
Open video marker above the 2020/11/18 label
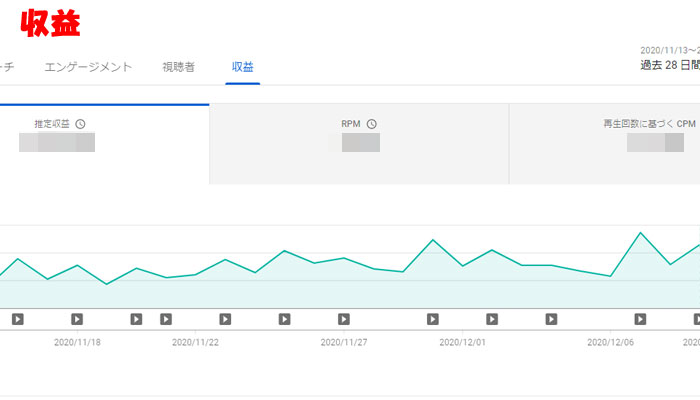[x=77, y=319]
